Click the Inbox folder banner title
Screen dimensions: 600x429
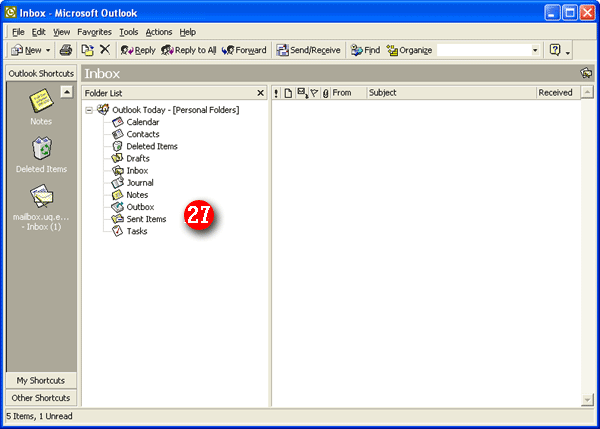point(102,73)
